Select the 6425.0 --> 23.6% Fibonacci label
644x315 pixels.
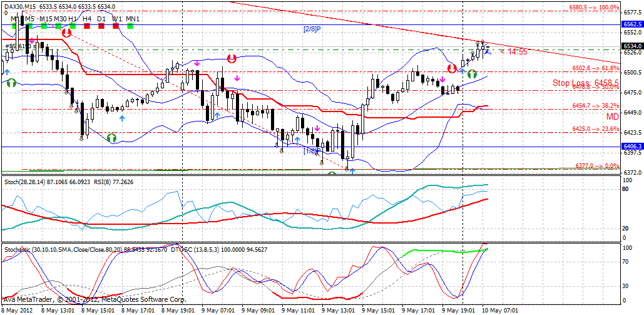[596, 129]
